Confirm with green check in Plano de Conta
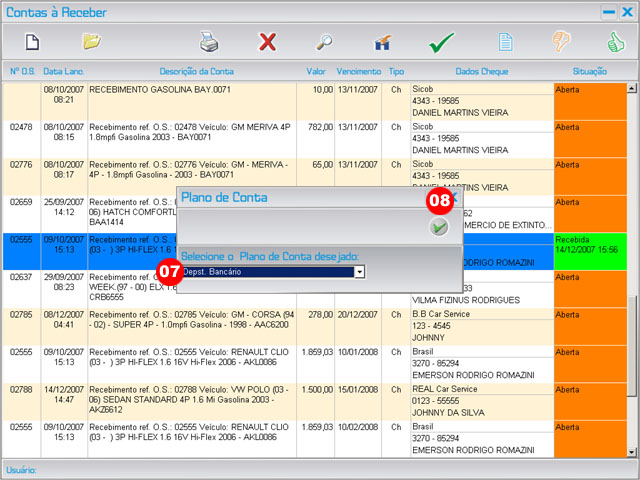Screen dimensions: 640x480 click(x=438, y=227)
